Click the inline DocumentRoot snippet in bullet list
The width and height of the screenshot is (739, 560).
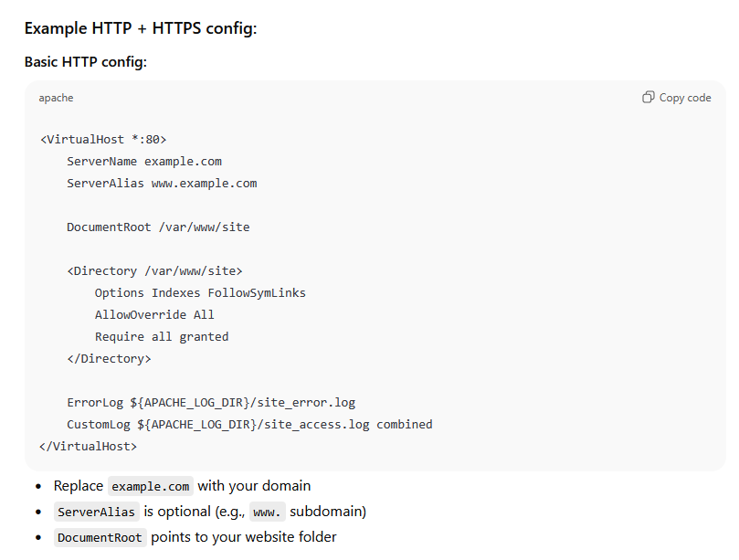tap(100, 537)
